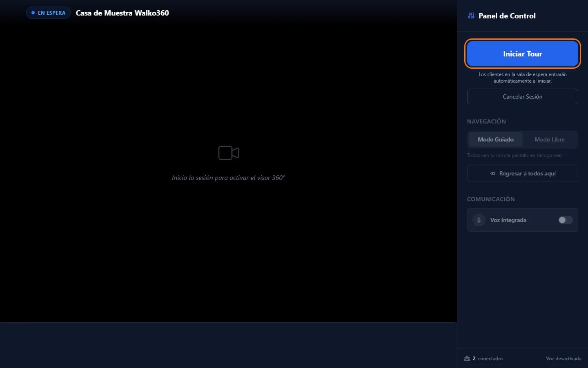
Task: Click the 2 conectados counter
Action: pos(488,359)
